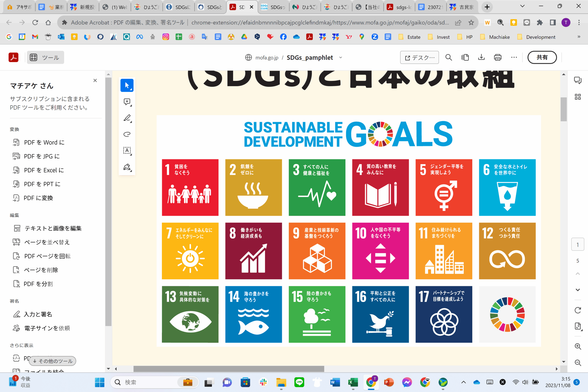Open the comments panel icon
This screenshot has height=392, width=588.
(577, 80)
